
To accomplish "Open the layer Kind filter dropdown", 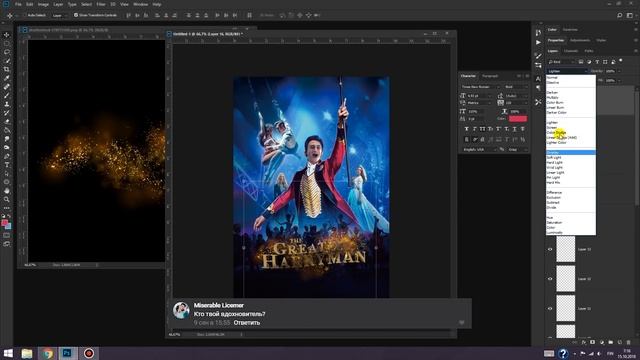I will [x=561, y=62].
